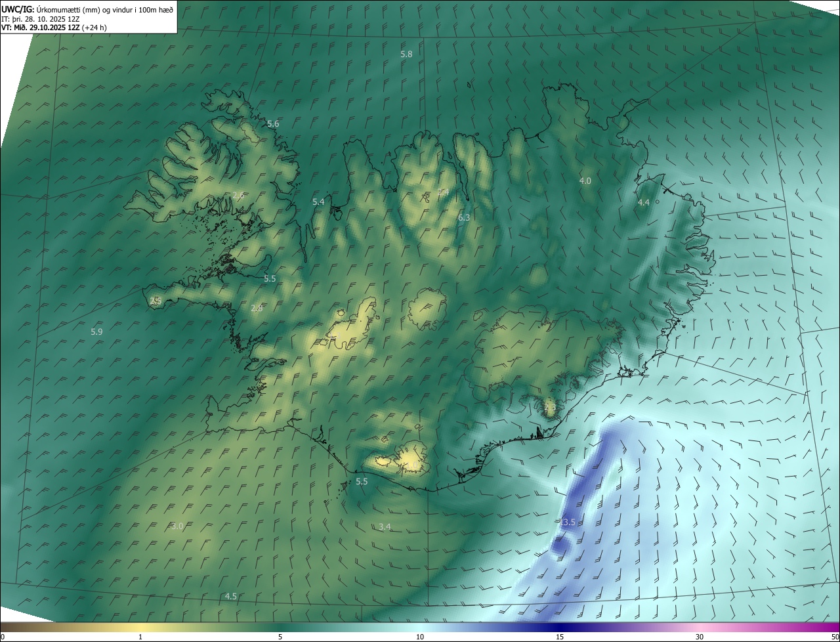The width and height of the screenshot is (840, 642).
Task: Click the '3.4' value south of Iceland
Action: 385,526
